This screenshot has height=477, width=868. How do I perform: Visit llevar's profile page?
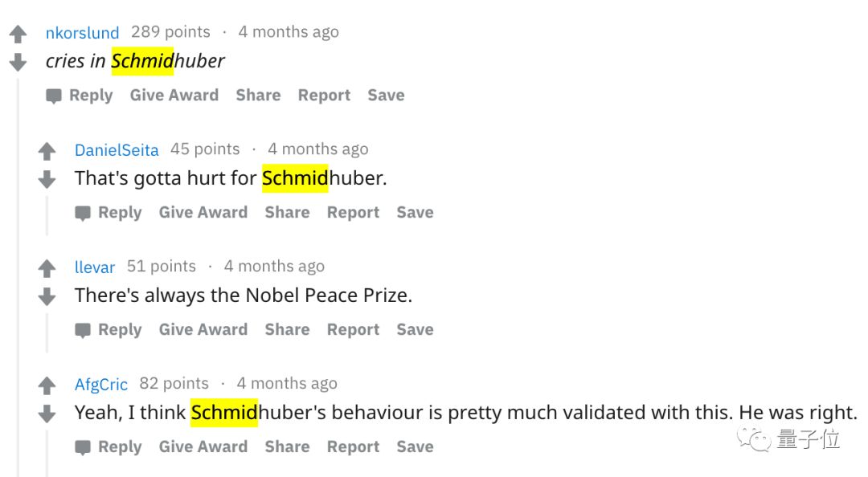(x=95, y=267)
